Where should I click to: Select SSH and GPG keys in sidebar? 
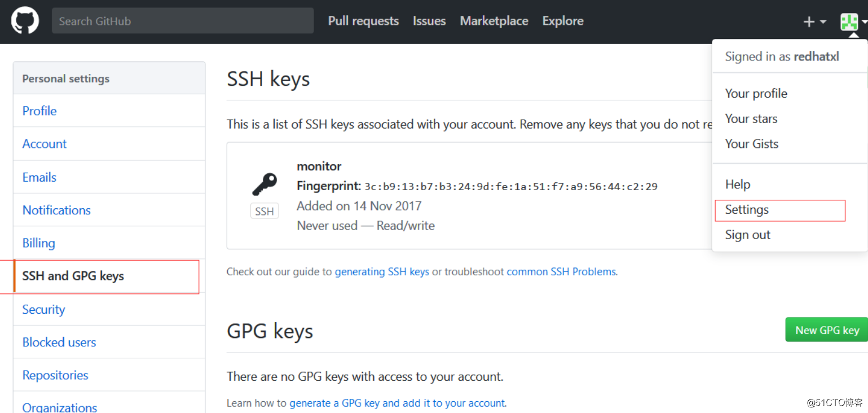tap(109, 276)
